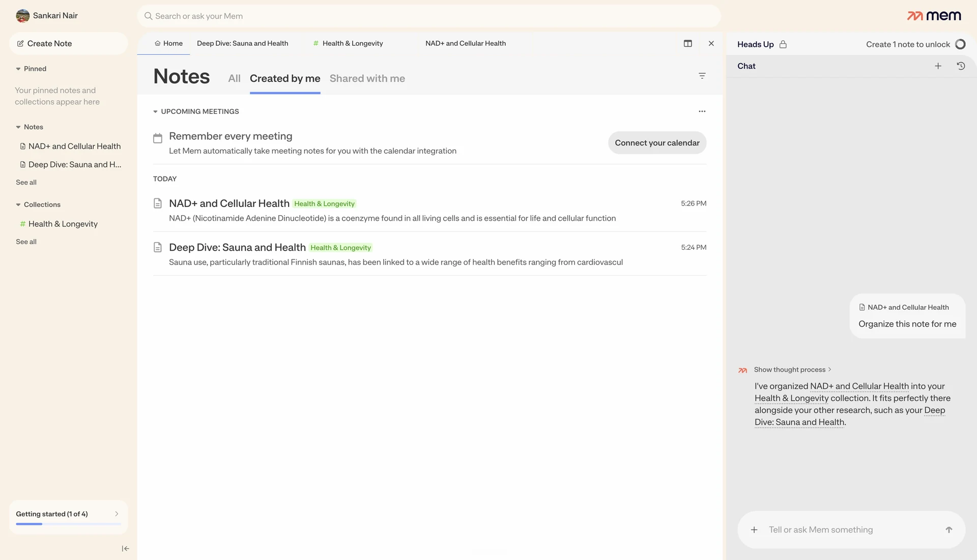The width and height of the screenshot is (977, 560).
Task: Click the note icon for Deep Dive: Sauna row
Action: pyautogui.click(x=158, y=247)
